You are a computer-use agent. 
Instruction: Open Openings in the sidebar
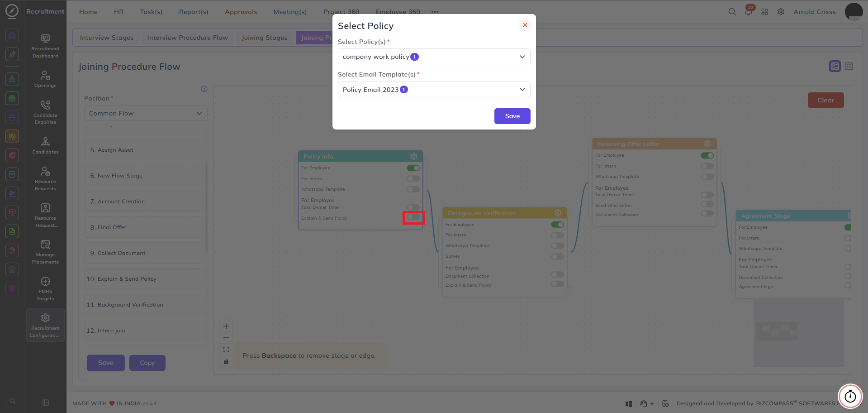click(45, 79)
